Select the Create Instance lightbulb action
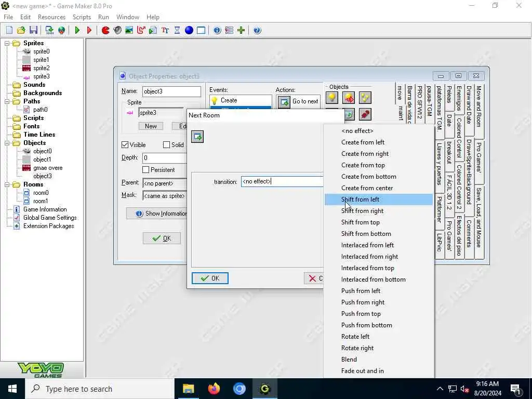This screenshot has height=399, width=532. (x=332, y=98)
